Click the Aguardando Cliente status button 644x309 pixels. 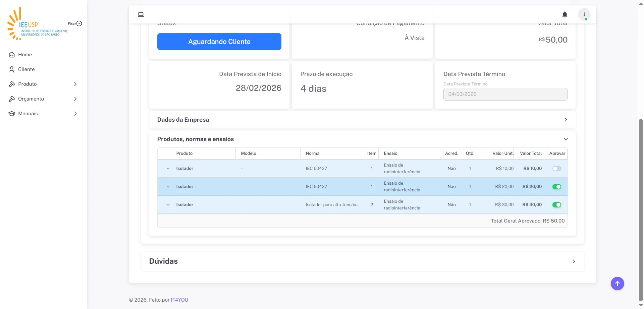coord(219,42)
